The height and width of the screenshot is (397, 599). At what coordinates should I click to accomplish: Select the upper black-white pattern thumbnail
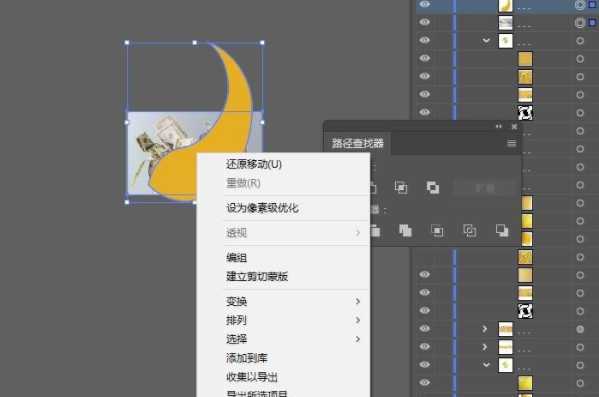(x=525, y=113)
